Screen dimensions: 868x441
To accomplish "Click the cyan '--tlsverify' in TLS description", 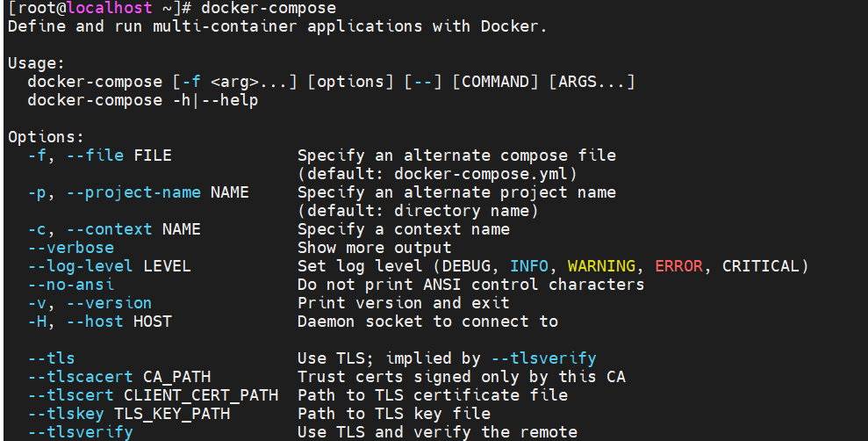I will pos(543,358).
